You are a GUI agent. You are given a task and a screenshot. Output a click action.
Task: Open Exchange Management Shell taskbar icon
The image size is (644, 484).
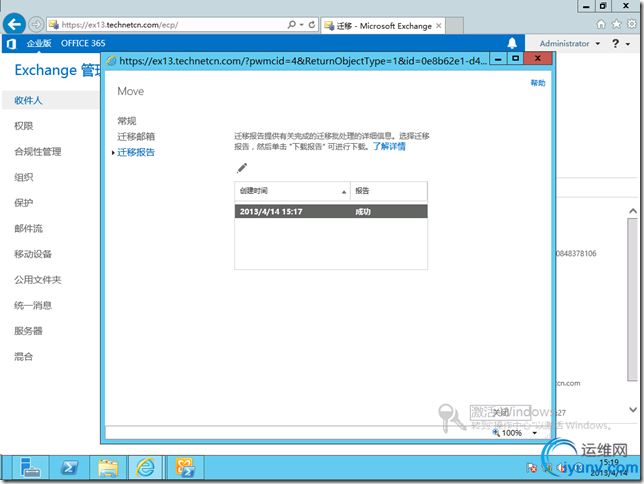tap(185, 468)
